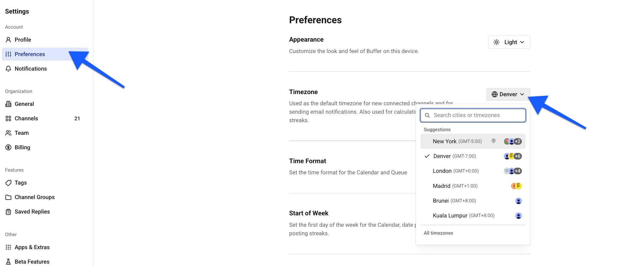Select the Saved Replies icon
Screen dimensions: 644x266
point(8,211)
